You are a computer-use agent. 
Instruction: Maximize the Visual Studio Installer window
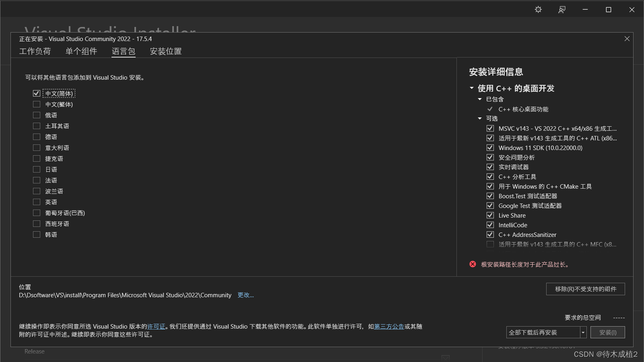(x=609, y=10)
